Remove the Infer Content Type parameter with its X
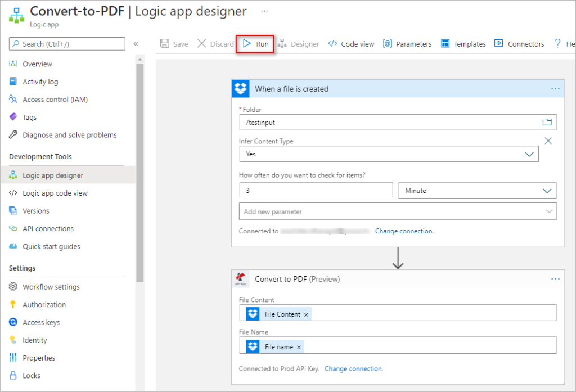The height and width of the screenshot is (392, 576). (548, 141)
